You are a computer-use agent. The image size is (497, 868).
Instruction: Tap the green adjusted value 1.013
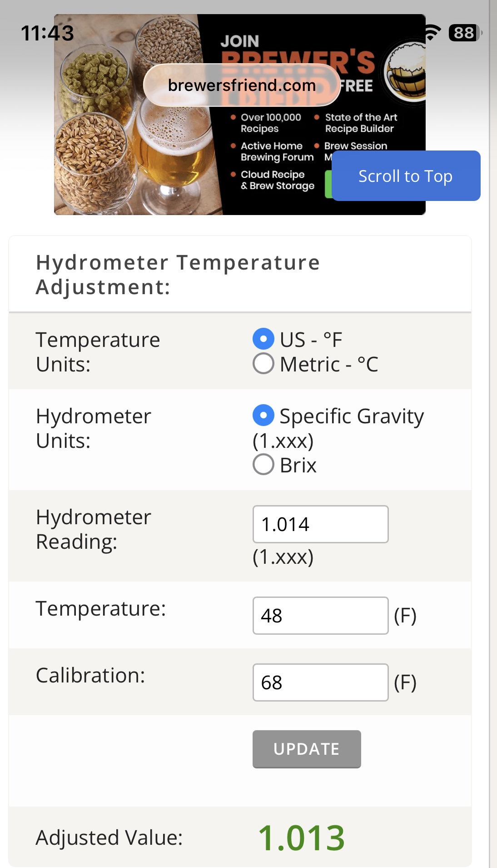coord(302,838)
